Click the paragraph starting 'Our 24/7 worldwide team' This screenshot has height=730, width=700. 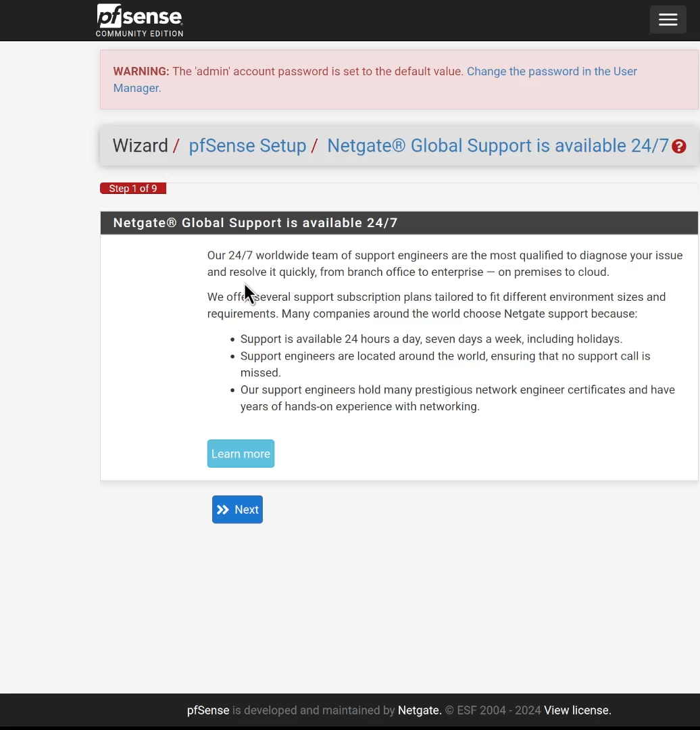pyautogui.click(x=445, y=264)
